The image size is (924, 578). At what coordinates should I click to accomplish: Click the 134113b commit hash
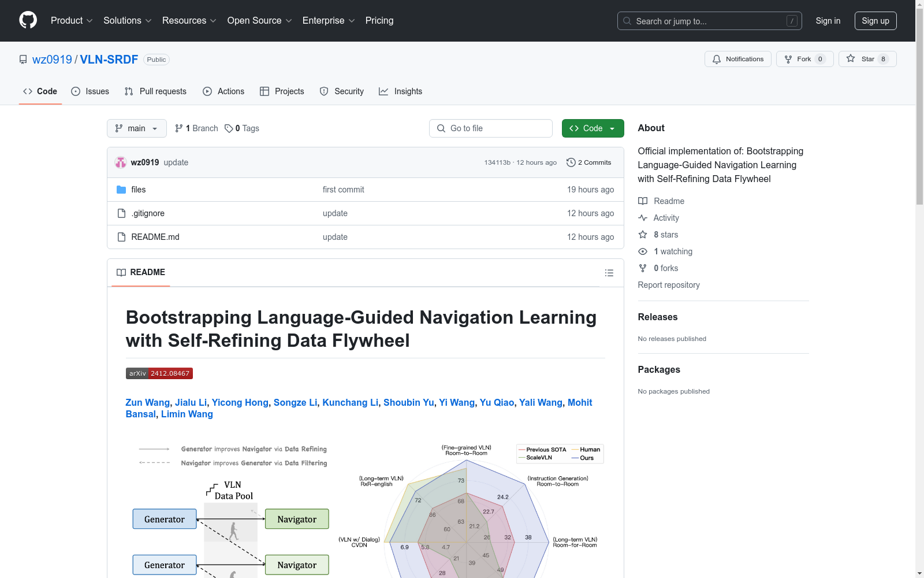(x=497, y=162)
